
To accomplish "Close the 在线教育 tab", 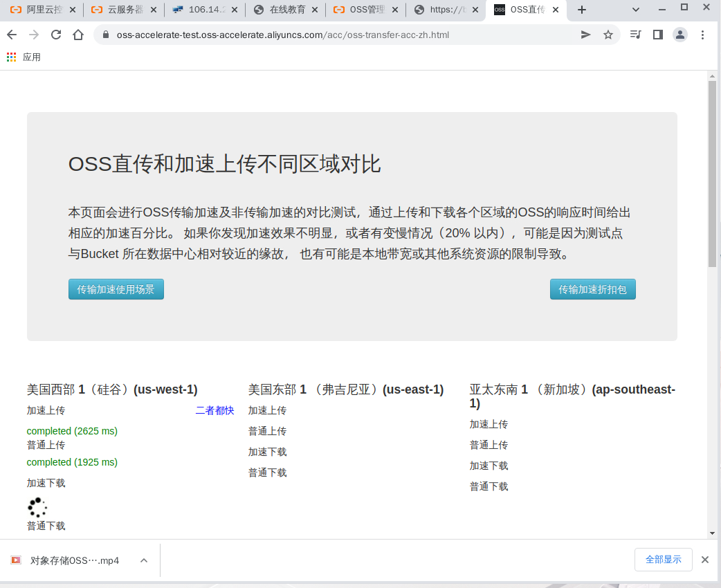I will coord(315,10).
